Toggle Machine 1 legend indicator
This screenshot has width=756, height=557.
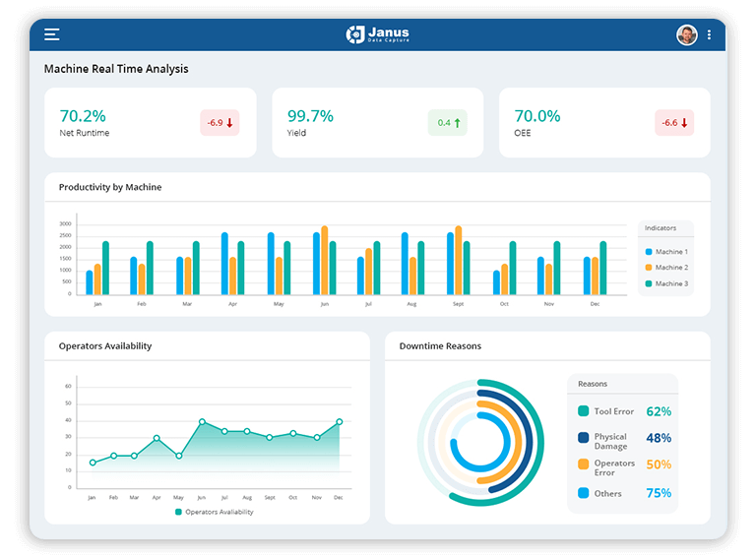[665, 252]
